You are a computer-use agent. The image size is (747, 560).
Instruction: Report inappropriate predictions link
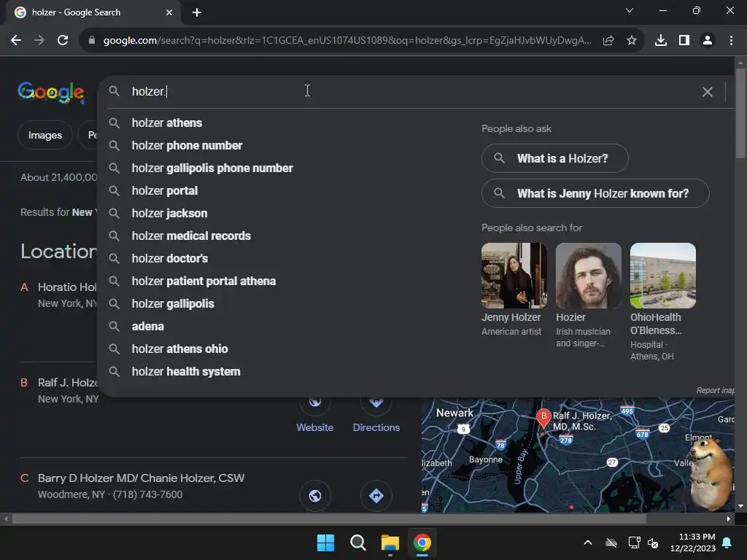point(716,391)
